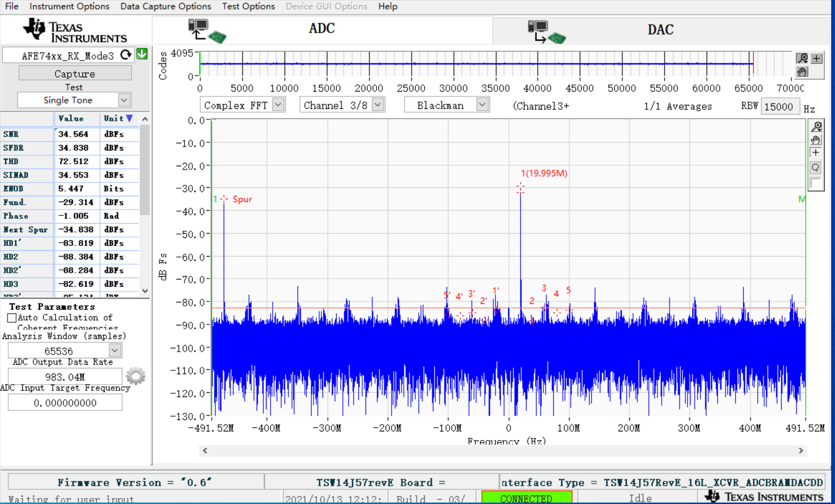Click the Firmware Version status text
The image size is (835, 504).
[x=134, y=483]
